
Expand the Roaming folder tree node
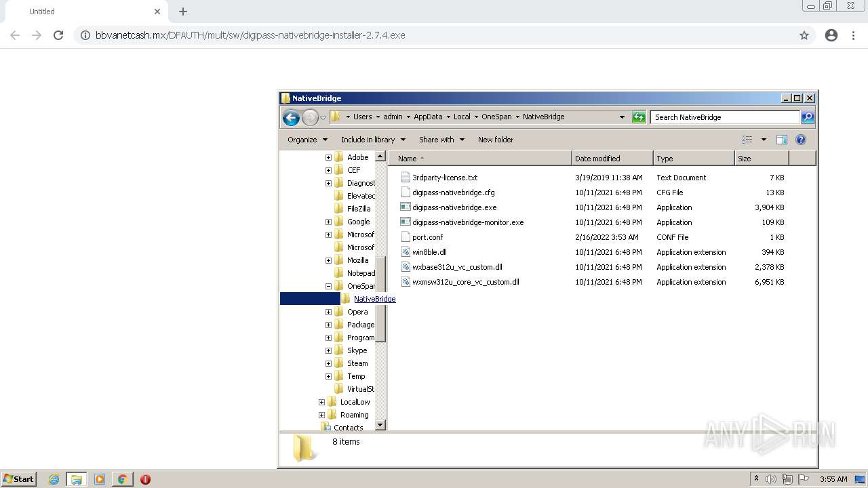(x=321, y=415)
